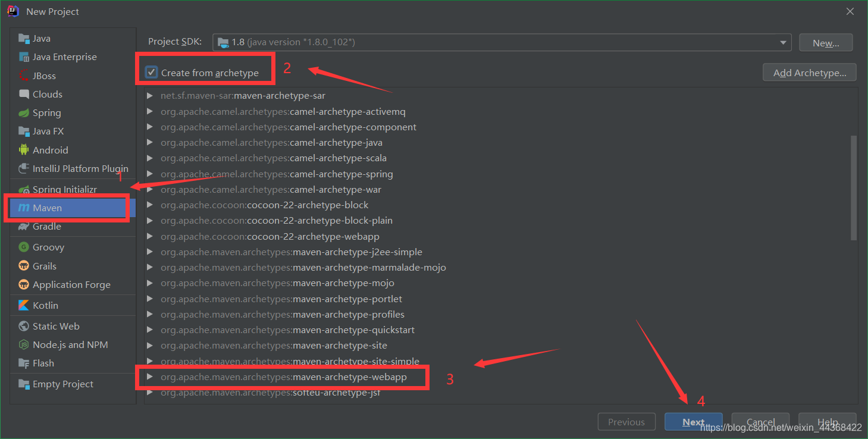This screenshot has width=868, height=439.
Task: Click the Spring leaf icon
Action: coord(24,113)
